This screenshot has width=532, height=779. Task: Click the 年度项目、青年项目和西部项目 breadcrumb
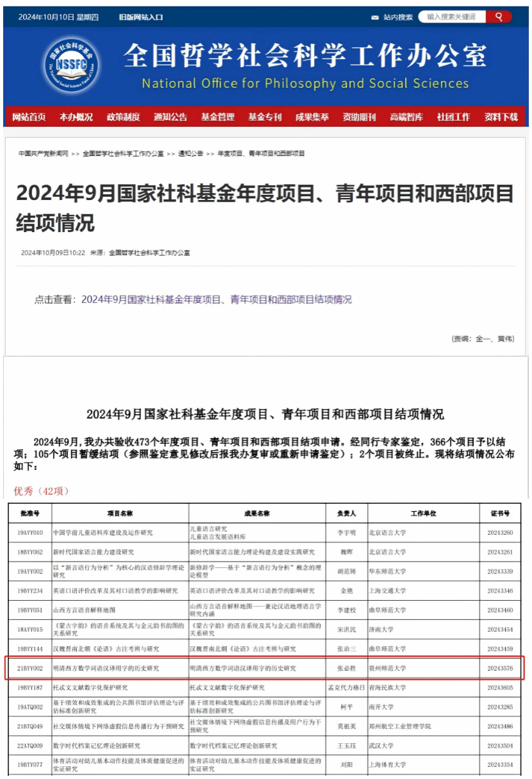coord(262,154)
